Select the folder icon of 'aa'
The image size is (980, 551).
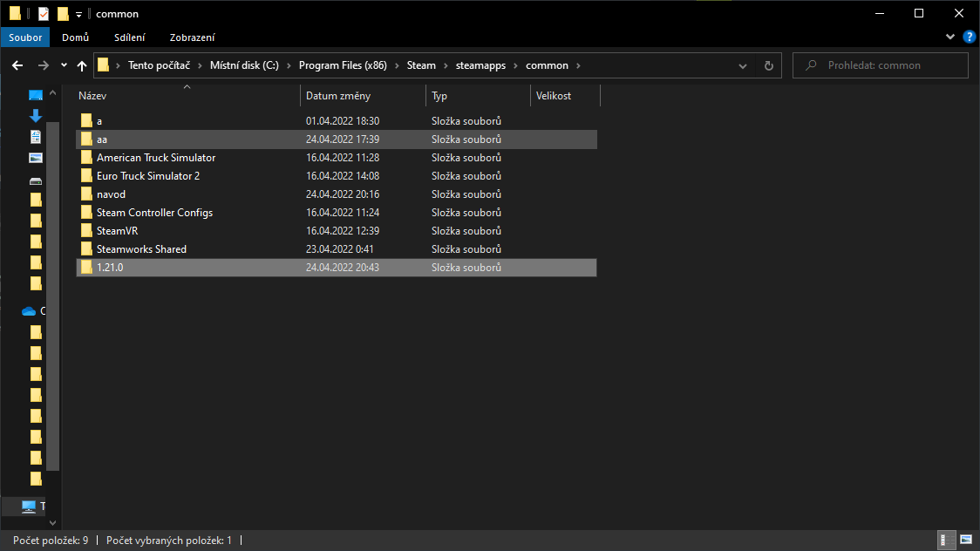(86, 139)
